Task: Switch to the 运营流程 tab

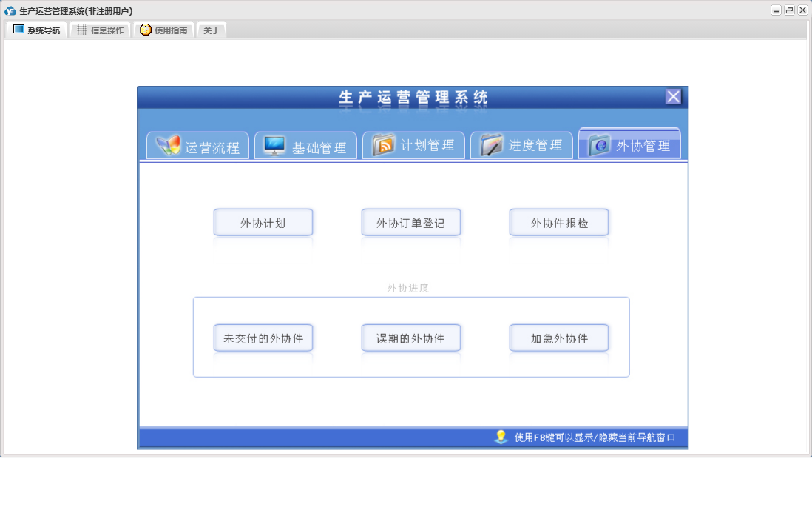Action: click(197, 146)
